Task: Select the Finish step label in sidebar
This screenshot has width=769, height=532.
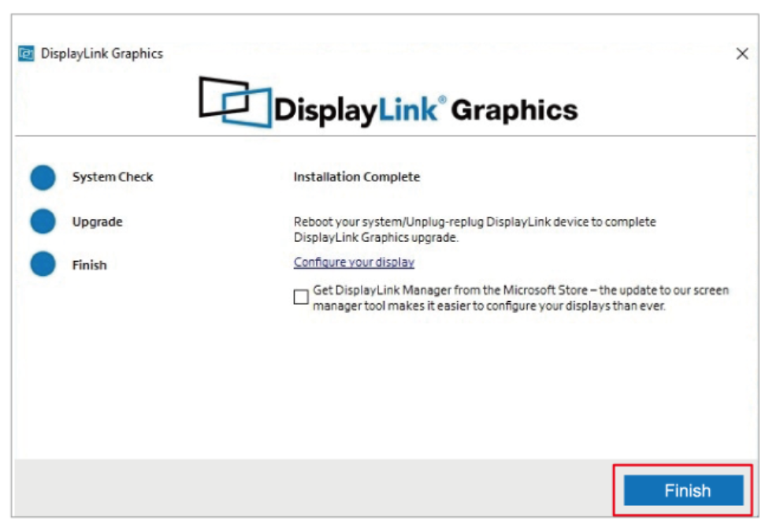Action: (x=89, y=266)
